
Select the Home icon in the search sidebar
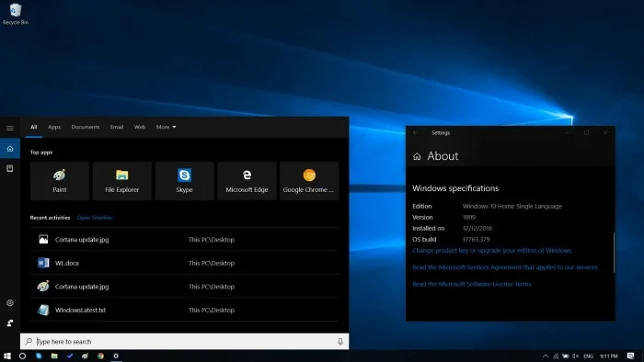tap(10, 149)
